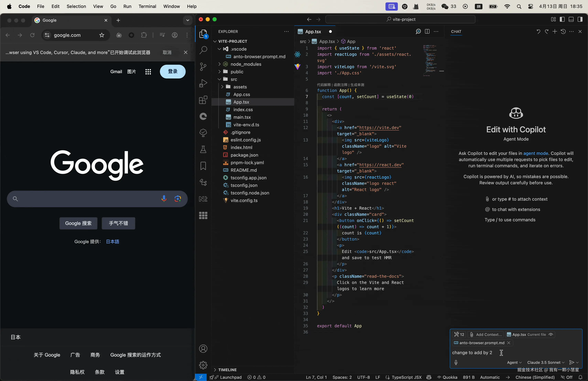Open the Search view in VS Code activity bar

coord(203,50)
